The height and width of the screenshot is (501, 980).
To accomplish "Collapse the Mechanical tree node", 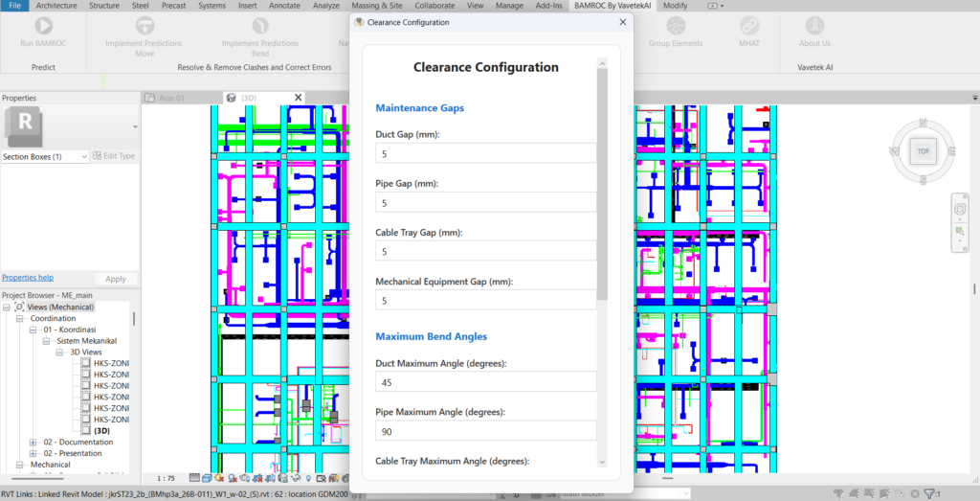I will (x=19, y=465).
